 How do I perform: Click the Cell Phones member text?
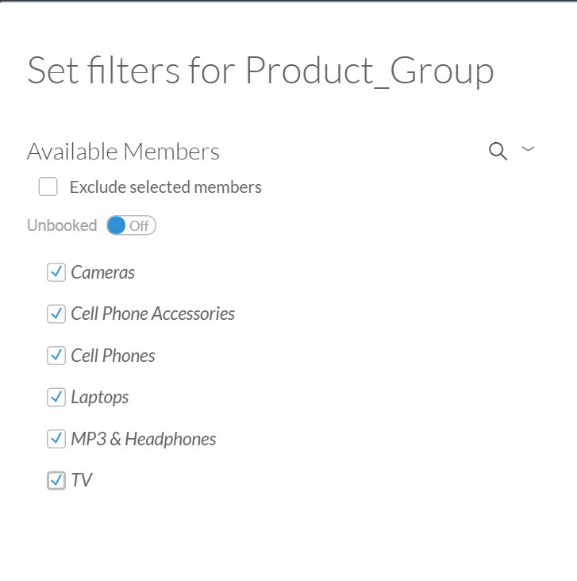pyautogui.click(x=113, y=356)
